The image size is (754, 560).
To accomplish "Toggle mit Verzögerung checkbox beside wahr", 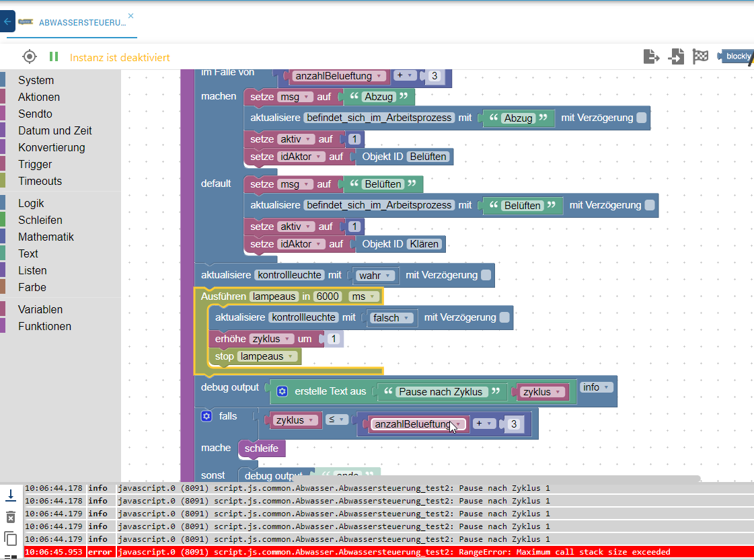I will click(x=486, y=275).
